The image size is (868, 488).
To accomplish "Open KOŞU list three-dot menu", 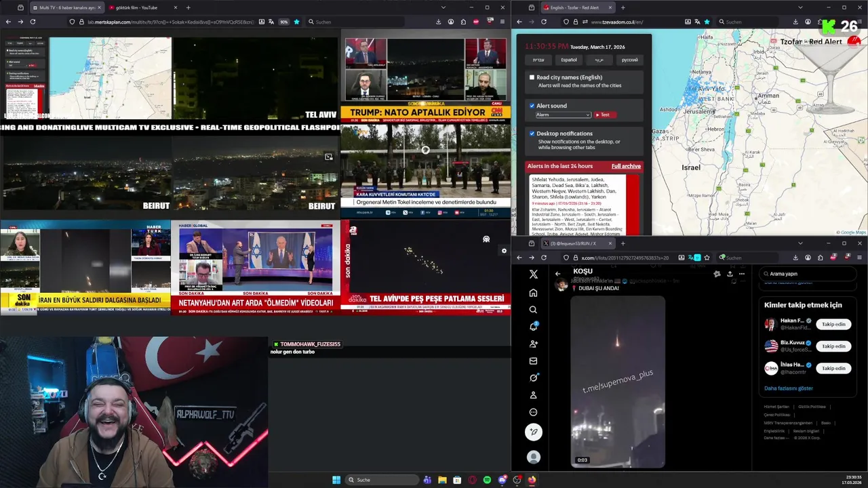I will [x=742, y=274].
